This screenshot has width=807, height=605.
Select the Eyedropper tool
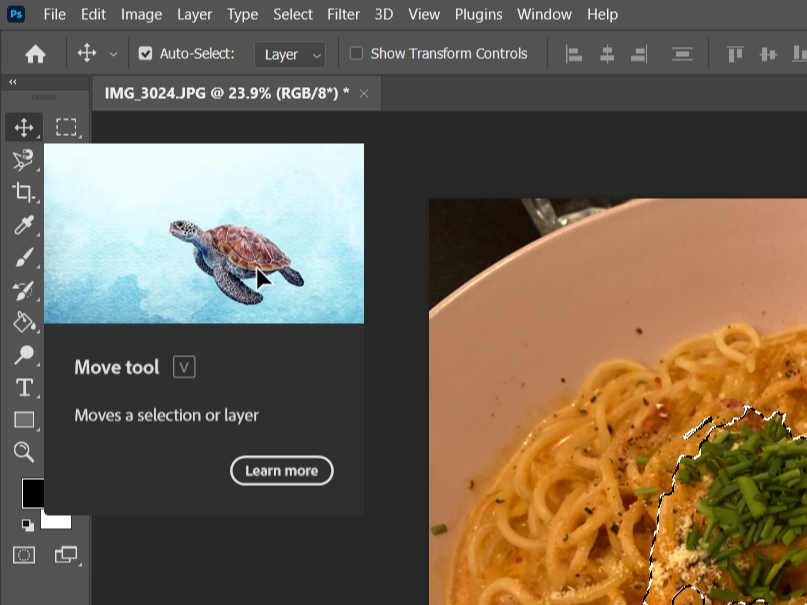click(x=23, y=224)
